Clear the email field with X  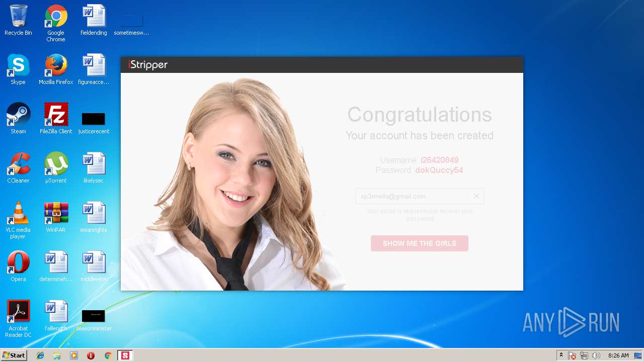[x=476, y=196]
